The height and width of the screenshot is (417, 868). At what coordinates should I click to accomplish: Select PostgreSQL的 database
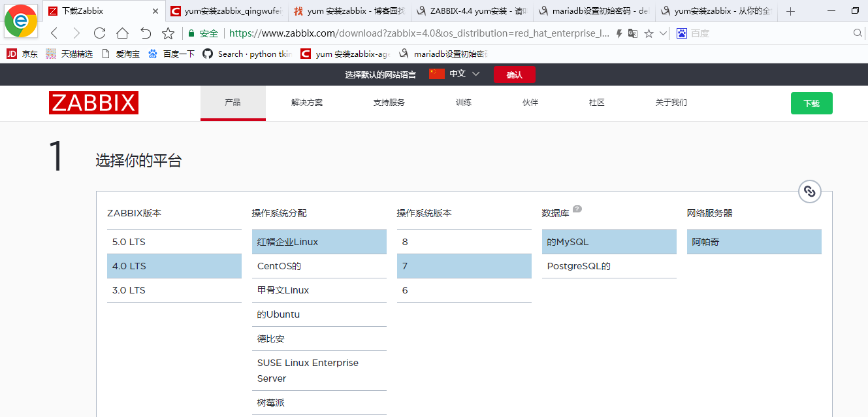pyautogui.click(x=609, y=266)
